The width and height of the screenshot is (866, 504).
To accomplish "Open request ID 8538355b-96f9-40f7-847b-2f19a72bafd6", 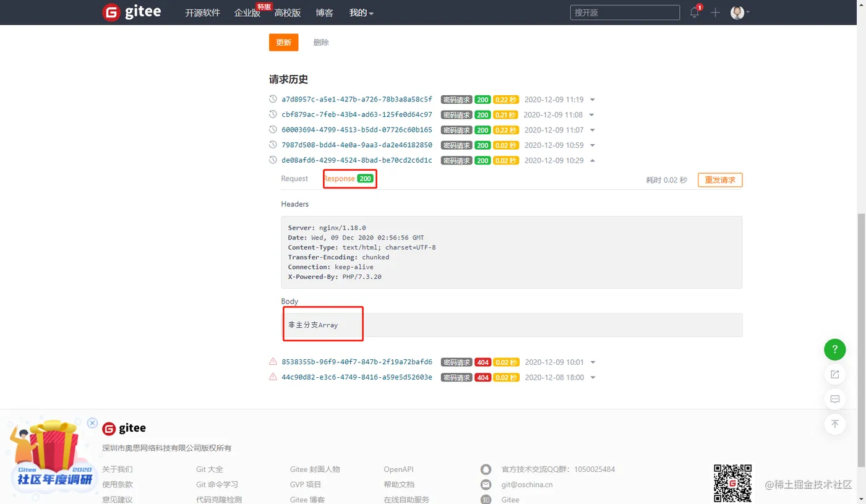I will (x=357, y=362).
